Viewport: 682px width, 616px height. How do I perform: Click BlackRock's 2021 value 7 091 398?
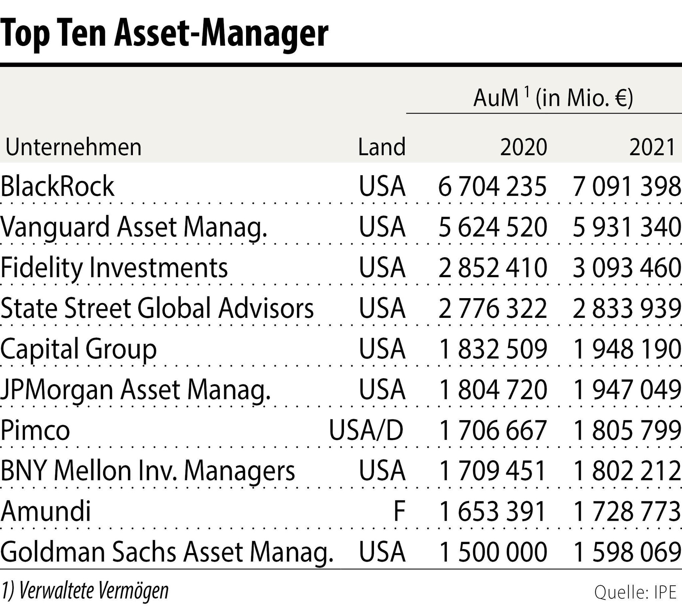[x=626, y=187]
